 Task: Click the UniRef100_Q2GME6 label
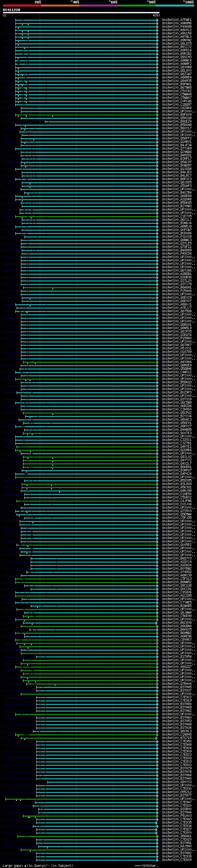[176, 450]
